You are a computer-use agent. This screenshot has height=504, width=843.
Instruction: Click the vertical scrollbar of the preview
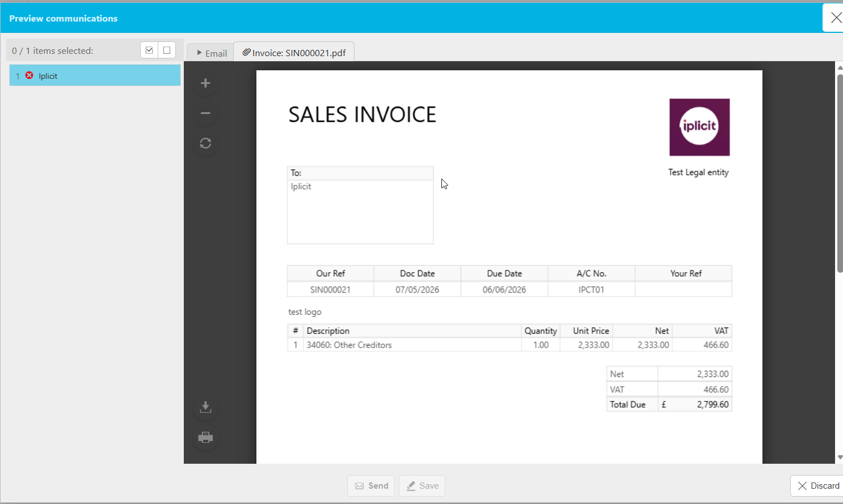coord(840,173)
